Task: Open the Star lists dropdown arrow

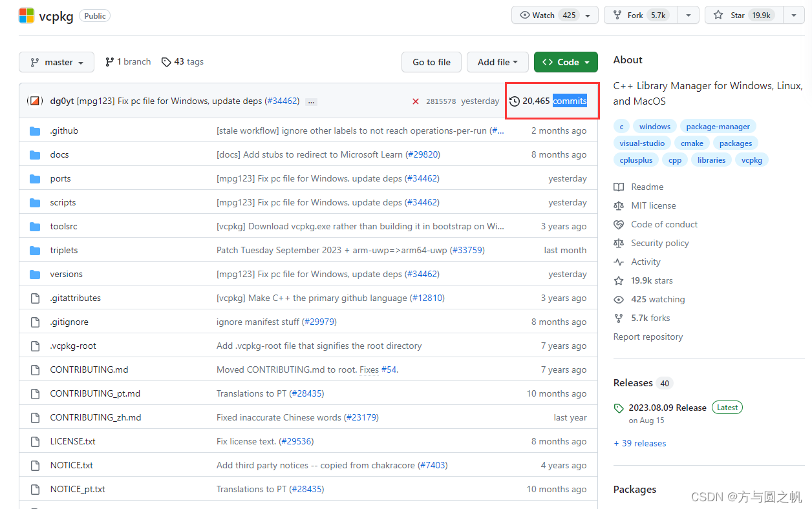Action: 793,16
